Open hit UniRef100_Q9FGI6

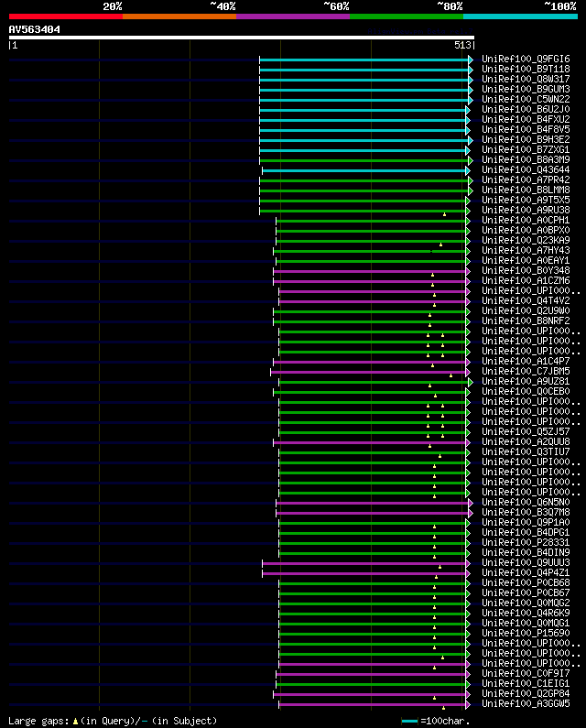(x=526, y=59)
